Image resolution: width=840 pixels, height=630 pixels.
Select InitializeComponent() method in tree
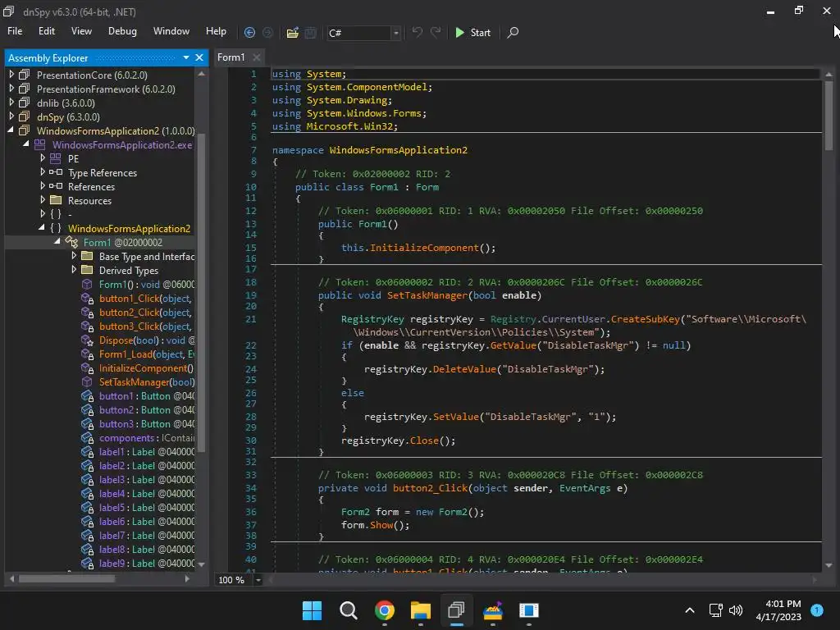point(146,367)
